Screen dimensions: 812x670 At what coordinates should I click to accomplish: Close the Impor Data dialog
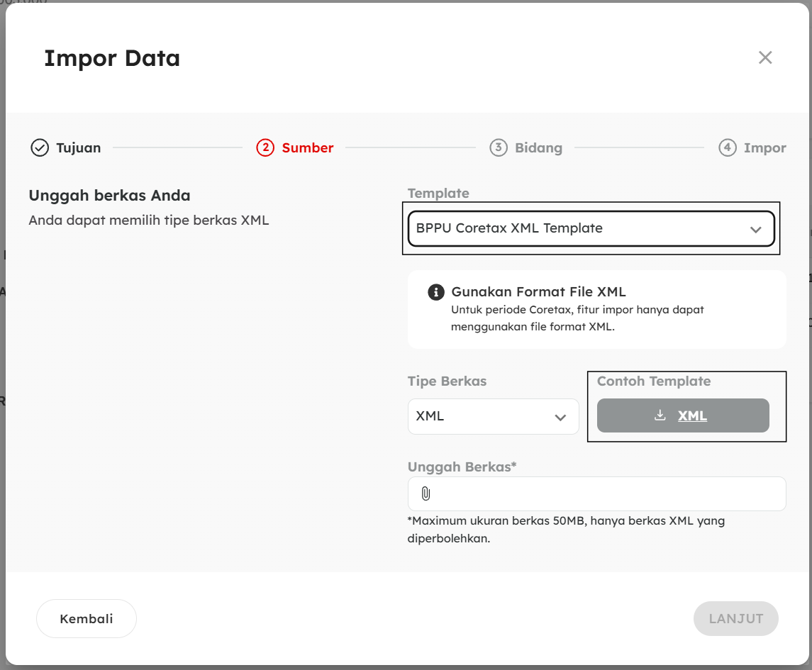click(x=764, y=57)
